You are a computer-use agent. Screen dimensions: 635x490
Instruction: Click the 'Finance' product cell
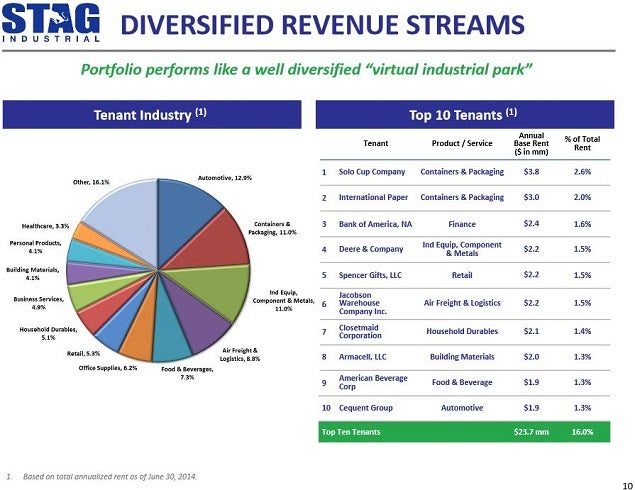(462, 224)
